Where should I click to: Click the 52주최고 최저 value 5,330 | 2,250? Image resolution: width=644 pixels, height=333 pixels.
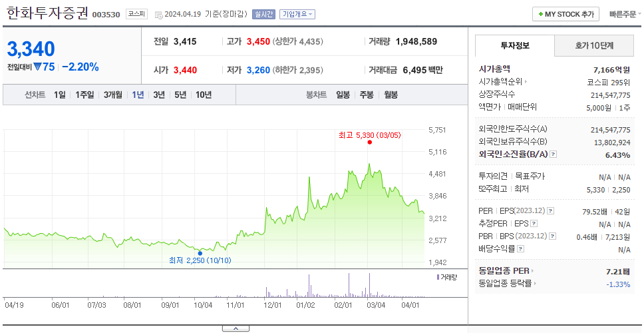coord(609,190)
